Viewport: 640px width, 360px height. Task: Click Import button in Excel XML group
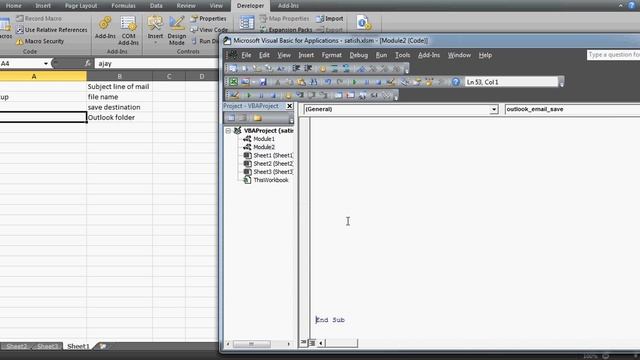coord(330,19)
